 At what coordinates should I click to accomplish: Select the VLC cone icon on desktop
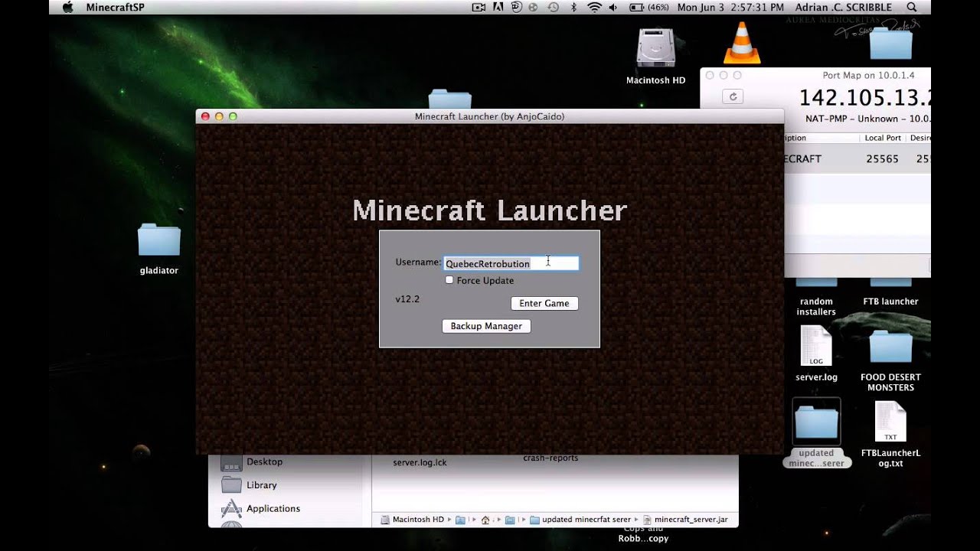pos(742,43)
